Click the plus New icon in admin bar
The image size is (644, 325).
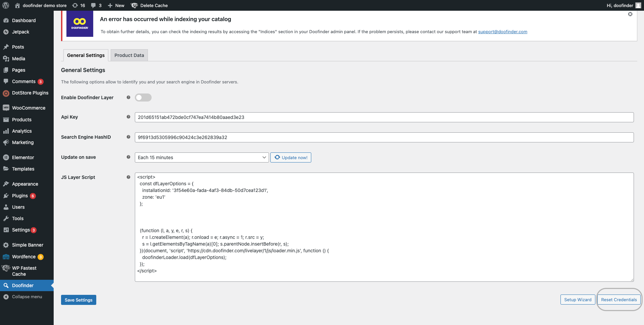click(110, 5)
